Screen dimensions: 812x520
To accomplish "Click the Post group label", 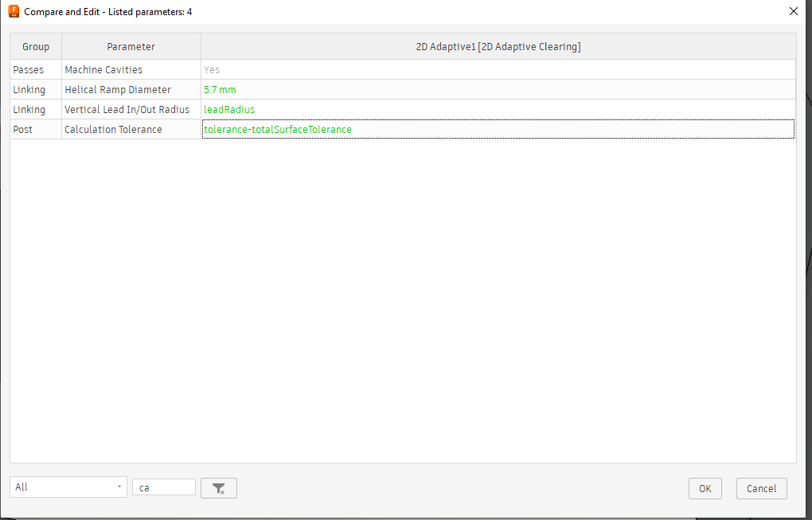I will click(x=21, y=129).
